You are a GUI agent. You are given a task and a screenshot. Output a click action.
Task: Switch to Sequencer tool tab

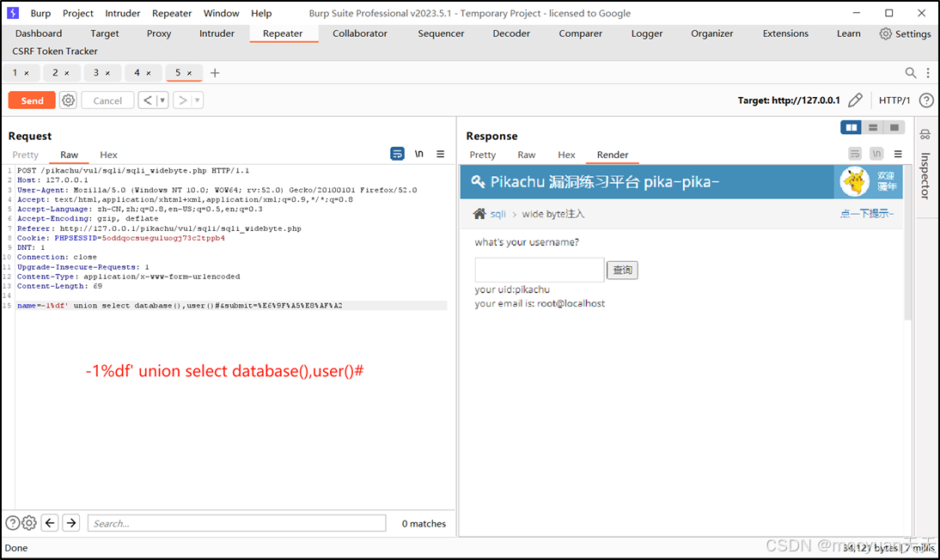coord(441,33)
